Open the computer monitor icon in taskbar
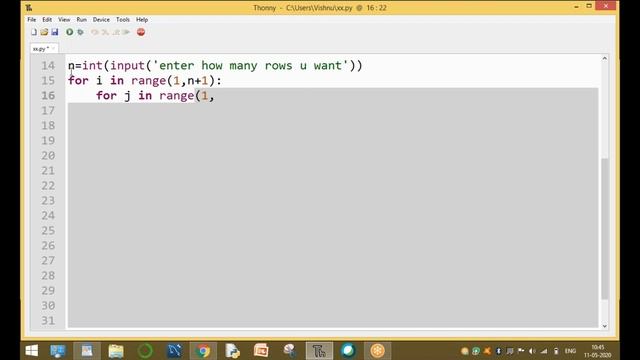The height and width of the screenshot is (360, 640). click(x=58, y=351)
